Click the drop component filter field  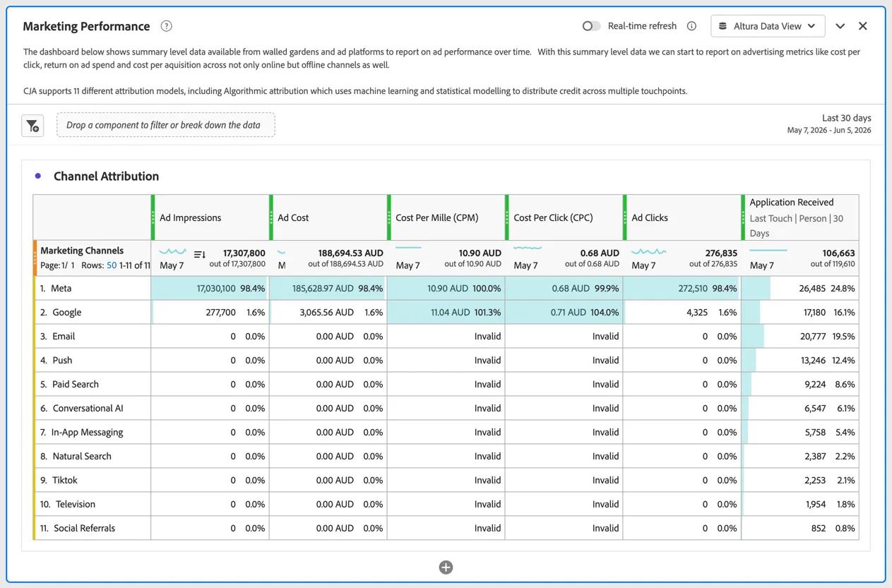166,125
